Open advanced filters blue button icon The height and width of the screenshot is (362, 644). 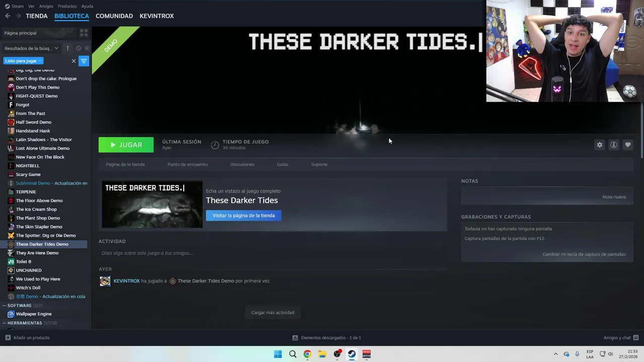84,61
